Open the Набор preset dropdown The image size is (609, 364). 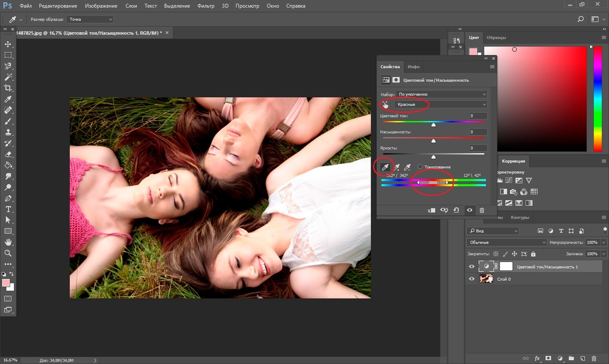[441, 94]
